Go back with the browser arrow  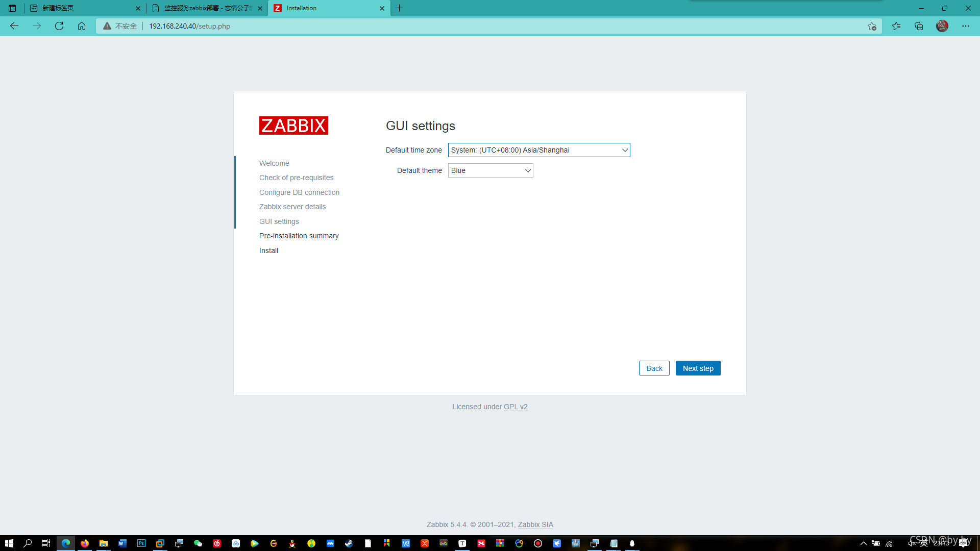tap(14, 26)
